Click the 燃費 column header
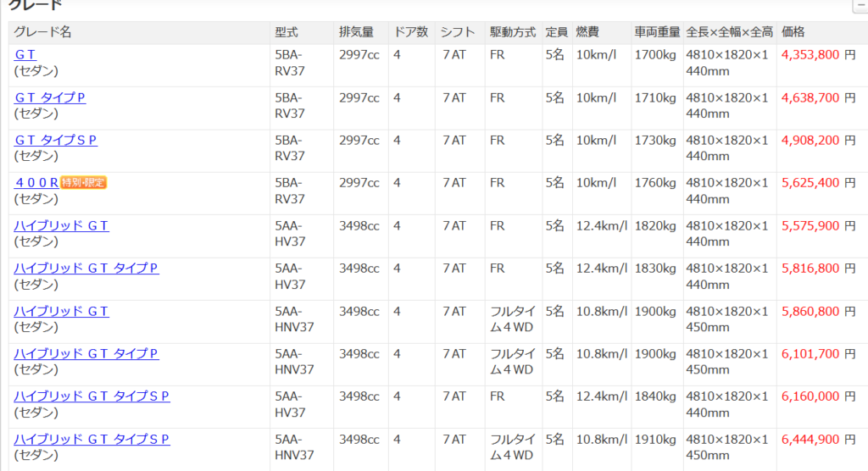 coord(587,32)
